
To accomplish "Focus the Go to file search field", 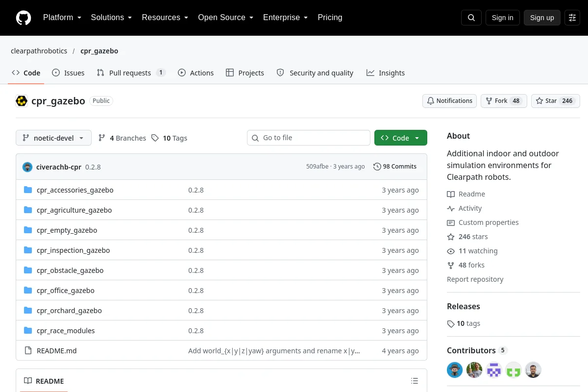I will tap(309, 138).
